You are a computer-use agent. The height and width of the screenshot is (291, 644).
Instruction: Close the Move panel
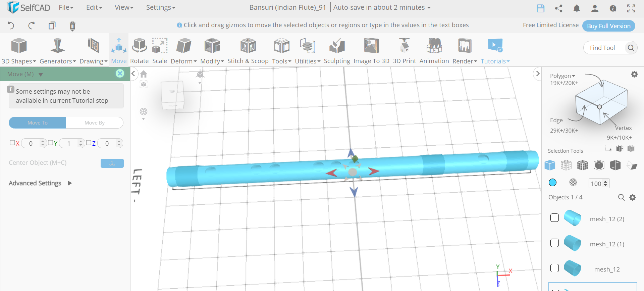[120, 74]
